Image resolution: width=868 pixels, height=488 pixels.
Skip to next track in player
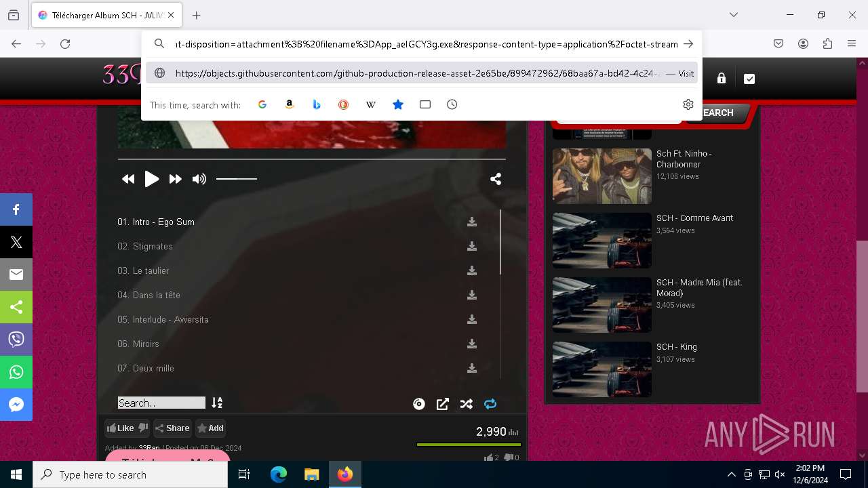pyautogui.click(x=176, y=179)
